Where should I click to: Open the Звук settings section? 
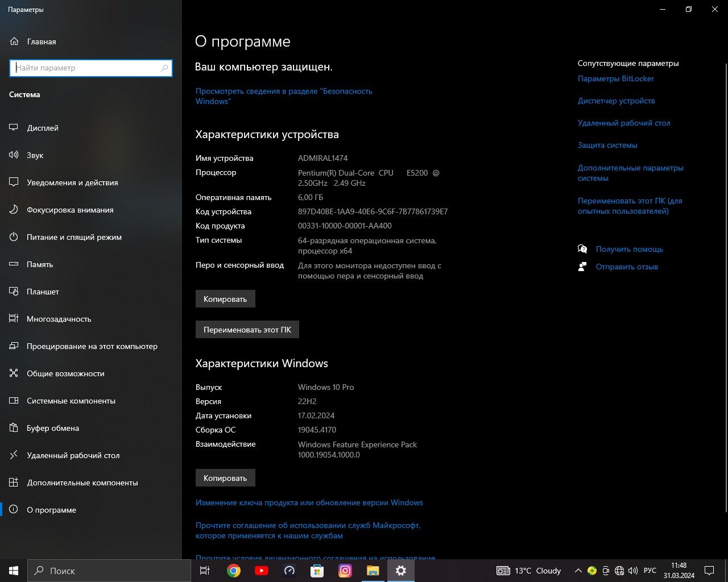point(91,155)
